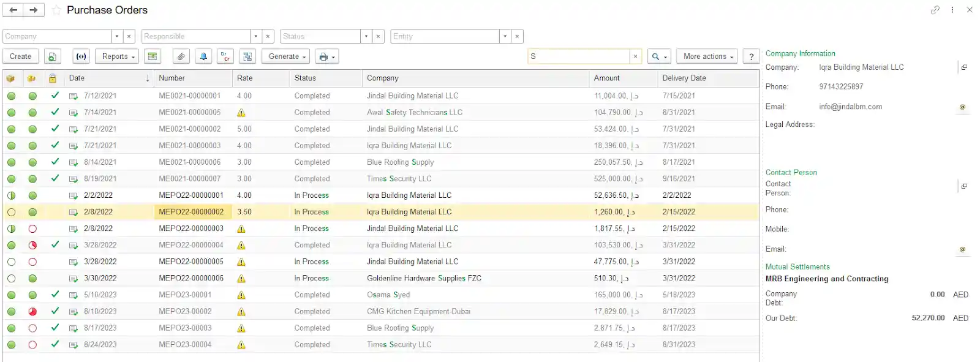Toggle the receipt status circle of MEPO22-00000002
This screenshot has height=362, width=980.
[x=11, y=212]
